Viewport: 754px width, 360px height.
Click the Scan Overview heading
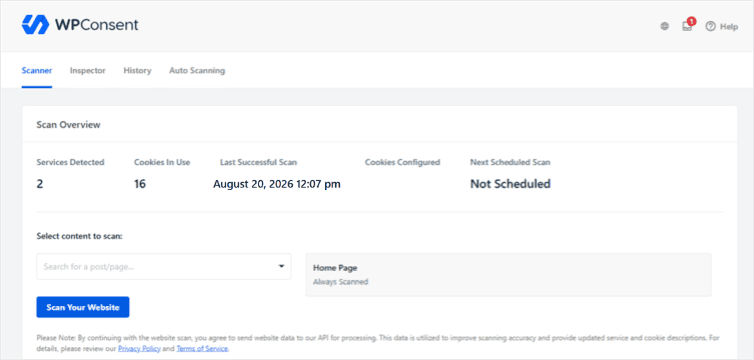68,124
